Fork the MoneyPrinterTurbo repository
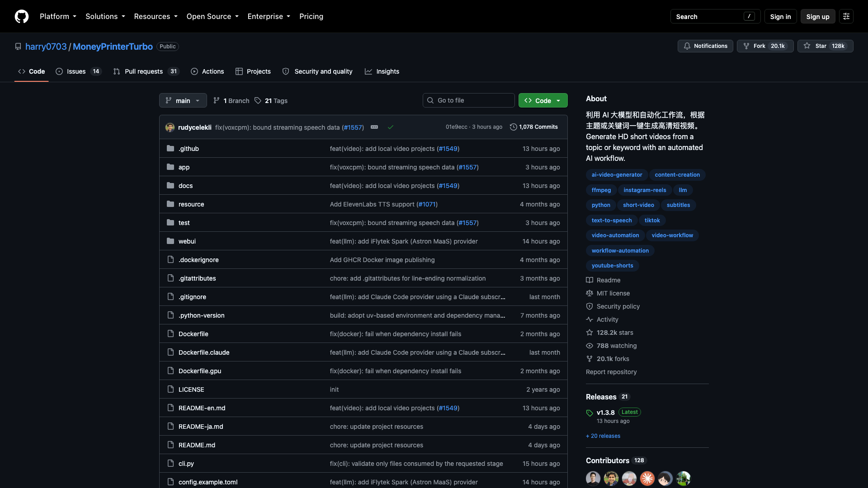Image resolution: width=868 pixels, height=488 pixels. point(765,46)
